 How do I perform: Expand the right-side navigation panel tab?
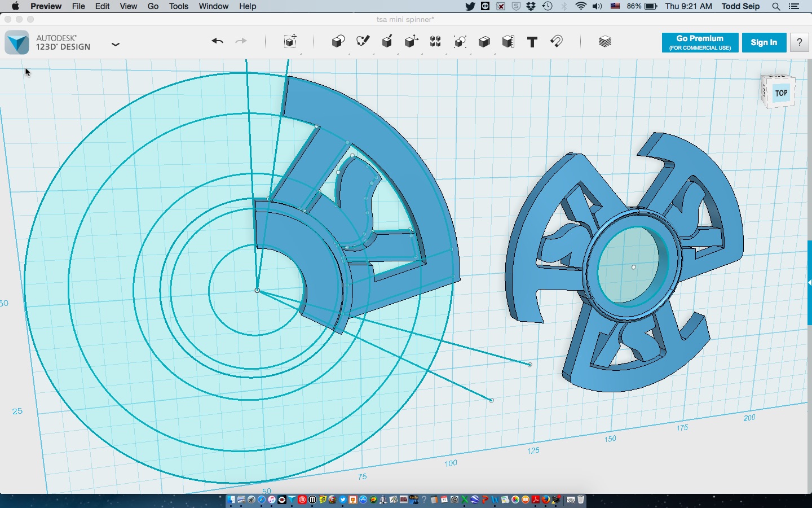pos(810,282)
